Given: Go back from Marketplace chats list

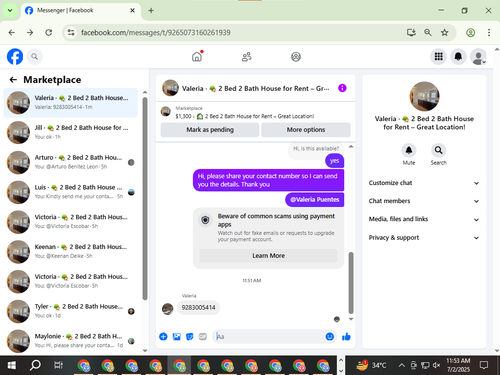Looking at the screenshot, I should 13,80.
